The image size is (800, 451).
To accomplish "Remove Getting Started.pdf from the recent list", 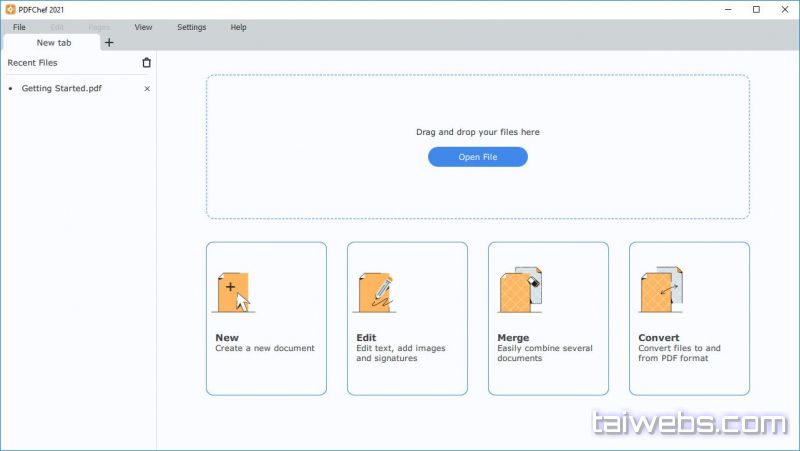I will click(x=147, y=89).
